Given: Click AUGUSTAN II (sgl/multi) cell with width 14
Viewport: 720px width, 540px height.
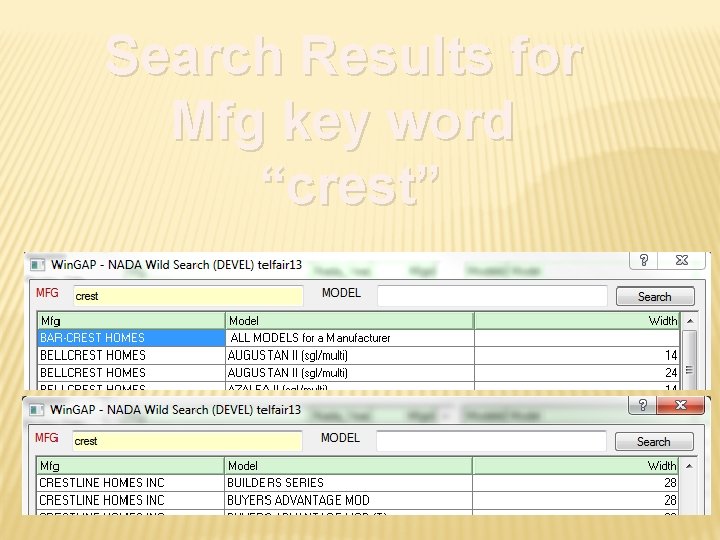Looking at the screenshot, I should (x=350, y=355).
